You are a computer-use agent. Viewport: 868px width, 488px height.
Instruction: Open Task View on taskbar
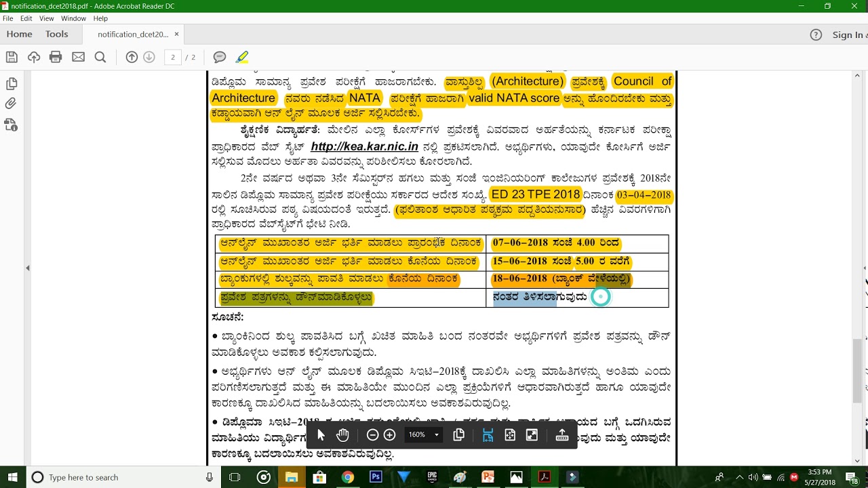point(235,477)
